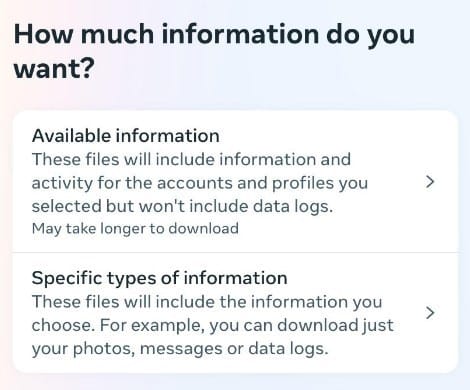
Task: Tap description mentioning 'won't include data logs'
Action: click(x=200, y=183)
